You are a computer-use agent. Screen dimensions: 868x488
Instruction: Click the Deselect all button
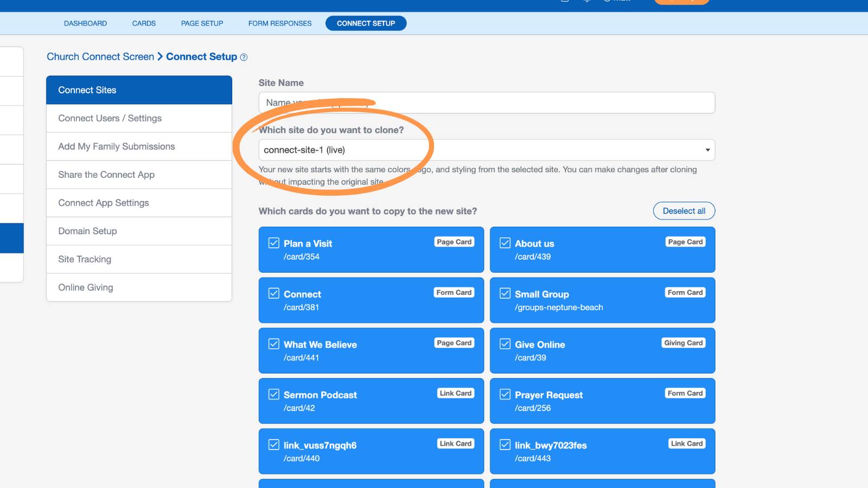pyautogui.click(x=684, y=211)
